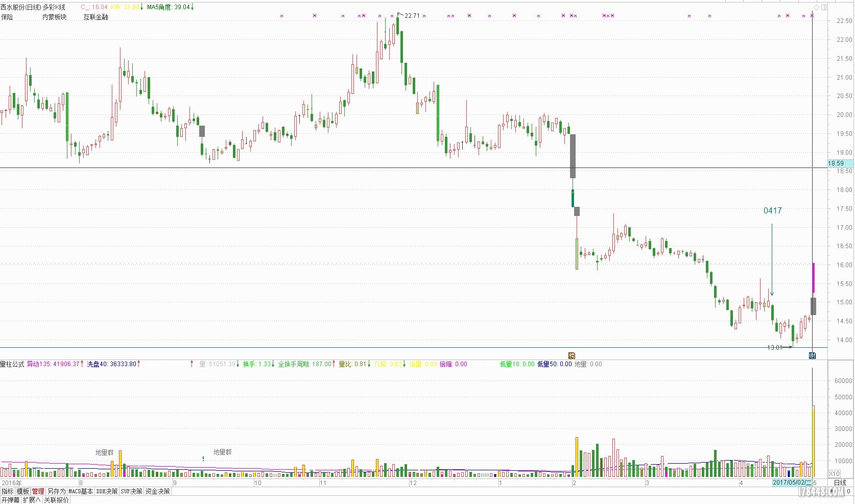Click the 13.81 low price label

[775, 348]
